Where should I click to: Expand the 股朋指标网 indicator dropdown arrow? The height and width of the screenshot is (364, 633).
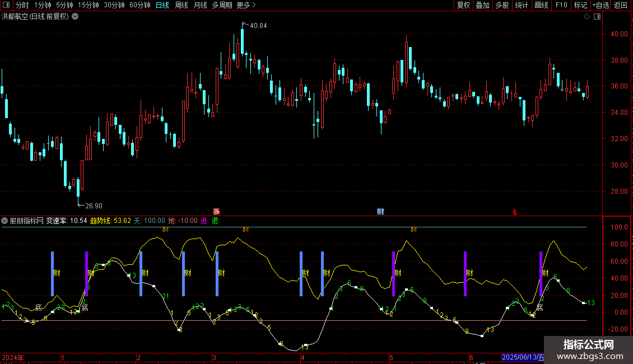coord(5,221)
